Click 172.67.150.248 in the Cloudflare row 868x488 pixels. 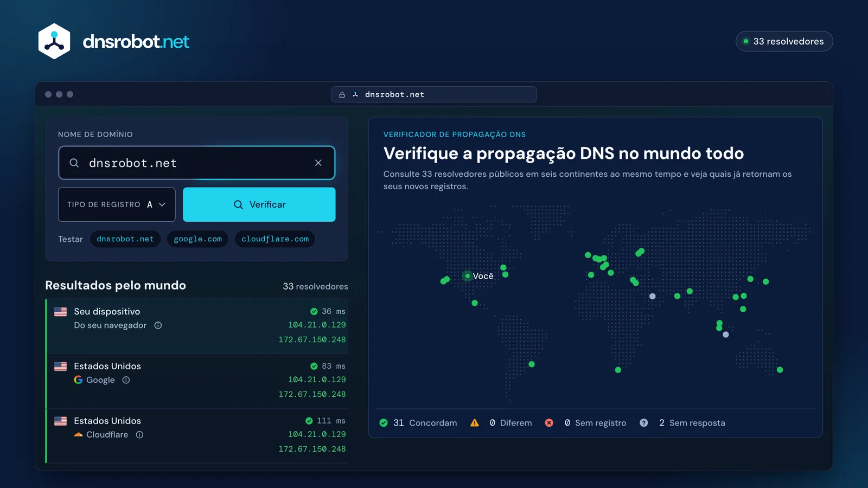pos(312,449)
